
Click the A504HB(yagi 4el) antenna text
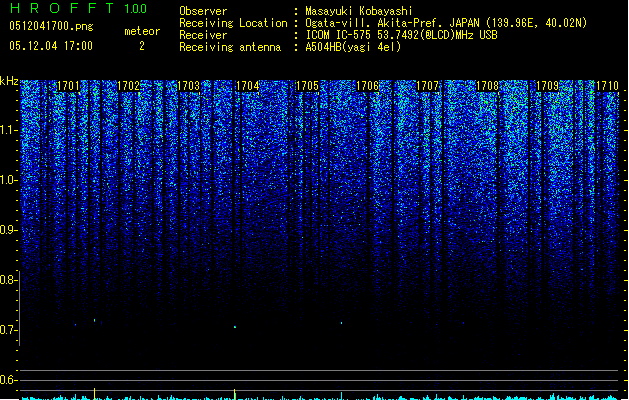(x=353, y=47)
